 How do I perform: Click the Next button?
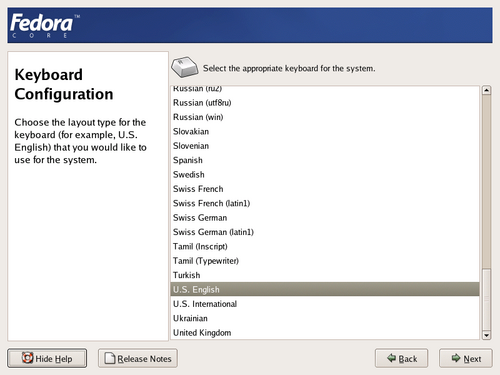coord(465,358)
